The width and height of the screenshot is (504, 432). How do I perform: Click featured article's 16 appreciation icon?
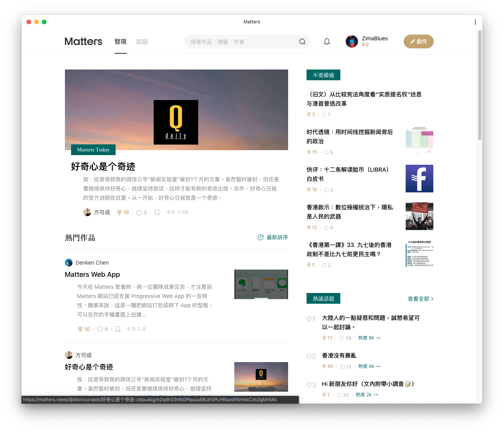119,212
